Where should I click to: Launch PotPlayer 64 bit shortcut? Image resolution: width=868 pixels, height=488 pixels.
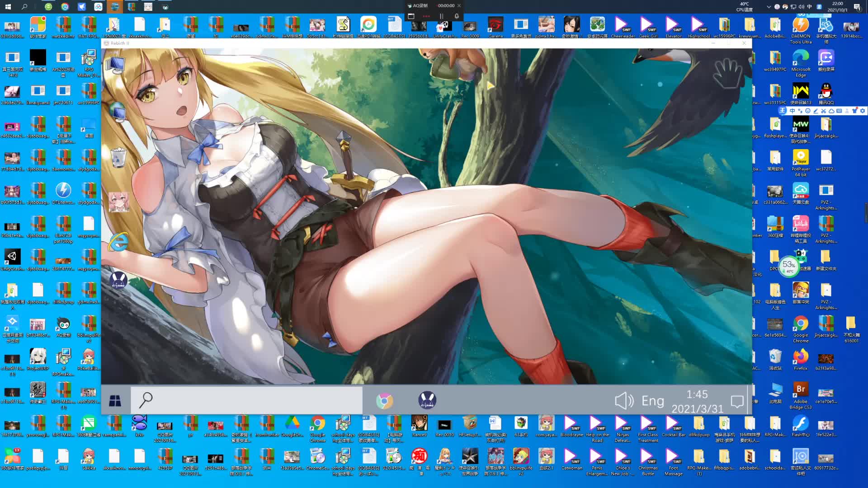click(801, 163)
